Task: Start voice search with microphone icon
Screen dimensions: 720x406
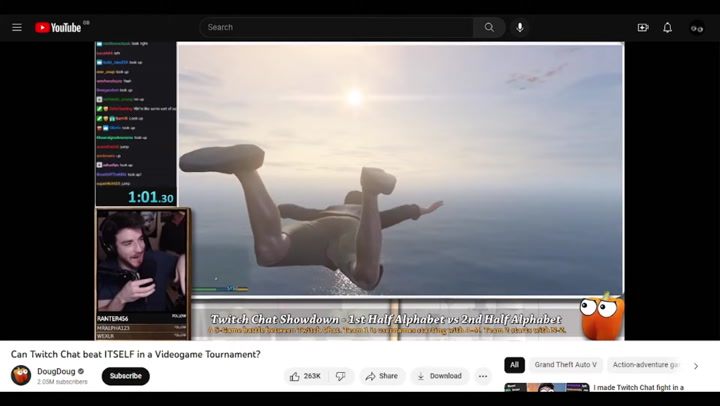Action: tap(520, 28)
